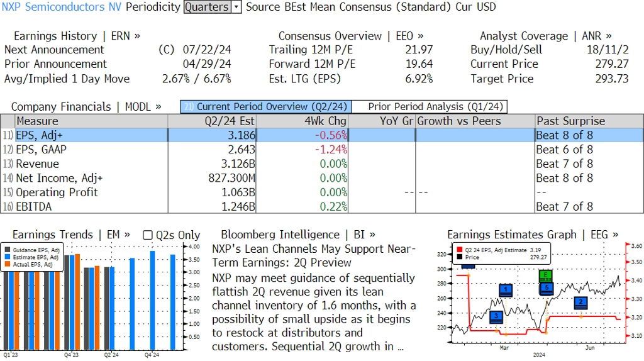Select the Operating Profit row
Image resolution: width=644 pixels, height=361 pixels.
point(322,192)
